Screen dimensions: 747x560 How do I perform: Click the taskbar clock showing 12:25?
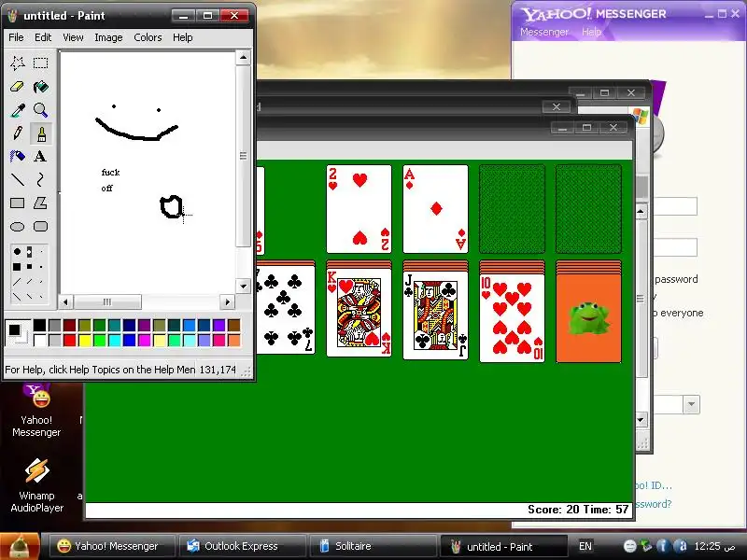pos(715,546)
